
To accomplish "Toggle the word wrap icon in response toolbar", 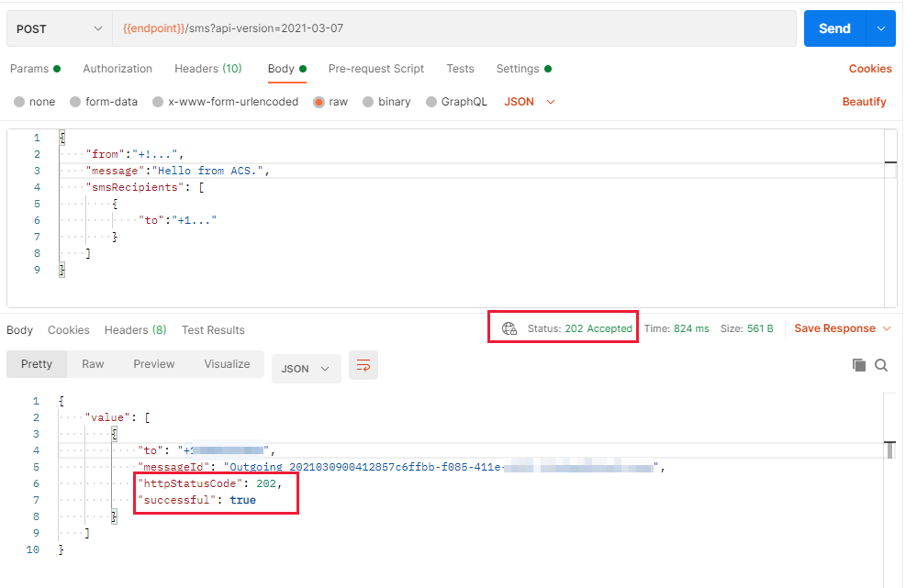I will 363,366.
